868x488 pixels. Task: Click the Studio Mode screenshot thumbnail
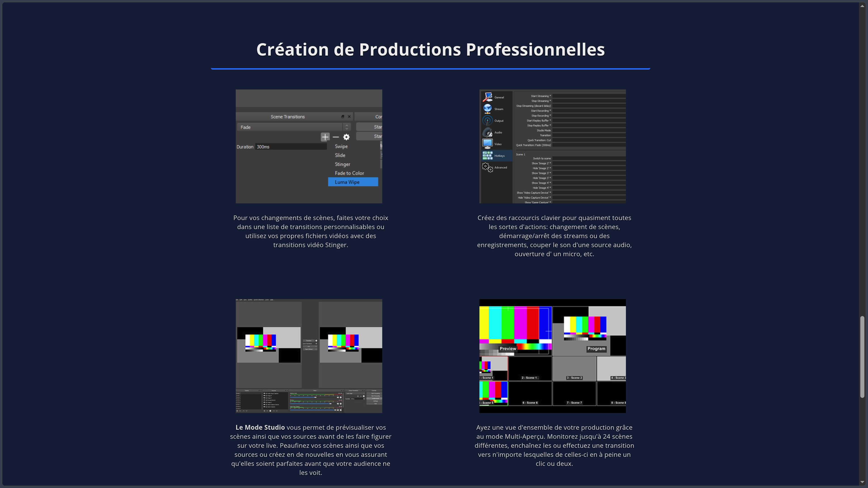pos(309,356)
